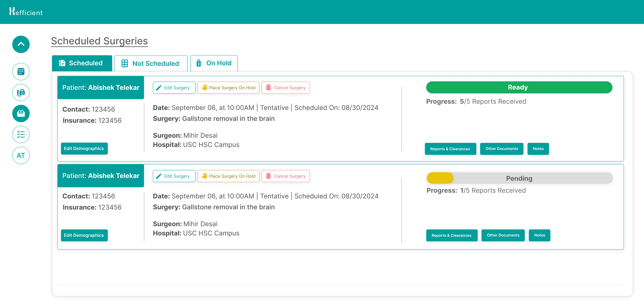The image size is (644, 304).
Task: Open Other Documents for the Pending surgery
Action: coord(503,235)
